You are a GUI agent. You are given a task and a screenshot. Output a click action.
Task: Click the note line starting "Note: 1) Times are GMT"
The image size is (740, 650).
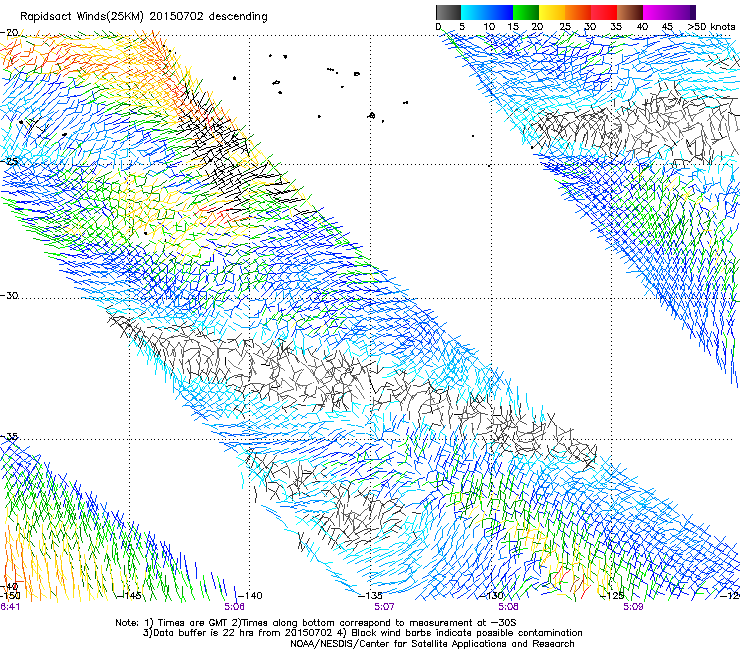tap(316, 623)
